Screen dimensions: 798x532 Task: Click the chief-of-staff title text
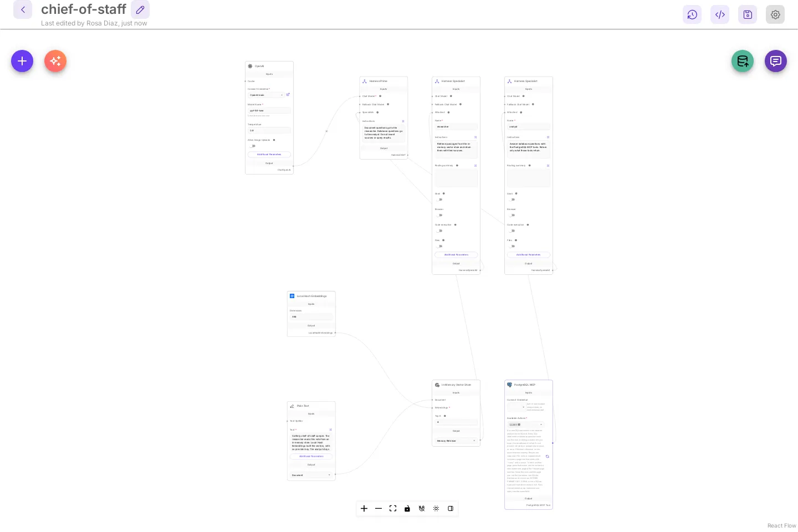pyautogui.click(x=84, y=9)
